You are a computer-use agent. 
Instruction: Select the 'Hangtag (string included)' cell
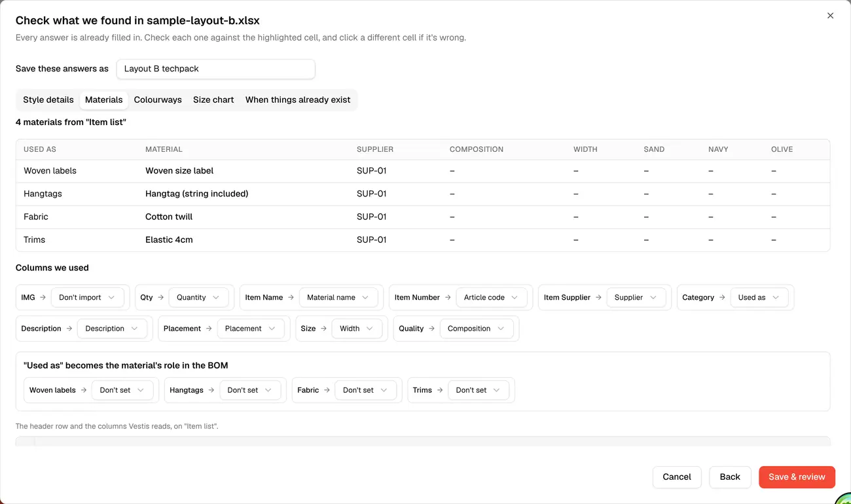click(196, 194)
